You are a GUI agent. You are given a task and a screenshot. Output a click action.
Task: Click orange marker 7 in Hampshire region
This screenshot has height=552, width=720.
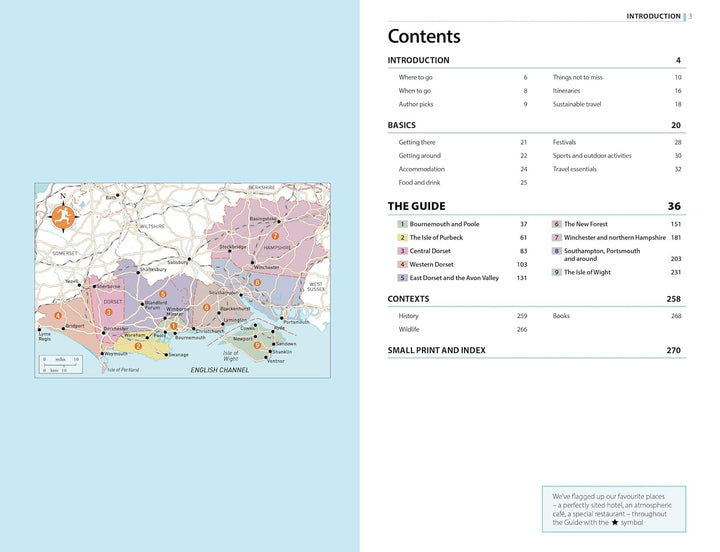point(275,236)
